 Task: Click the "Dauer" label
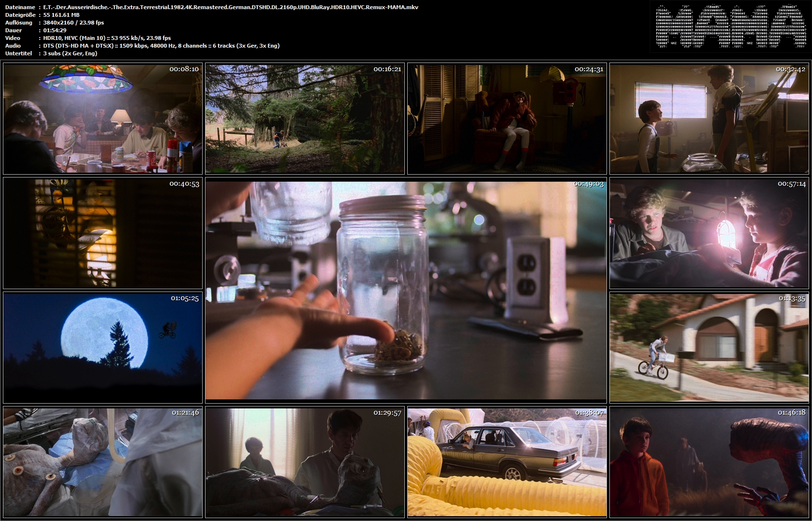[13, 30]
